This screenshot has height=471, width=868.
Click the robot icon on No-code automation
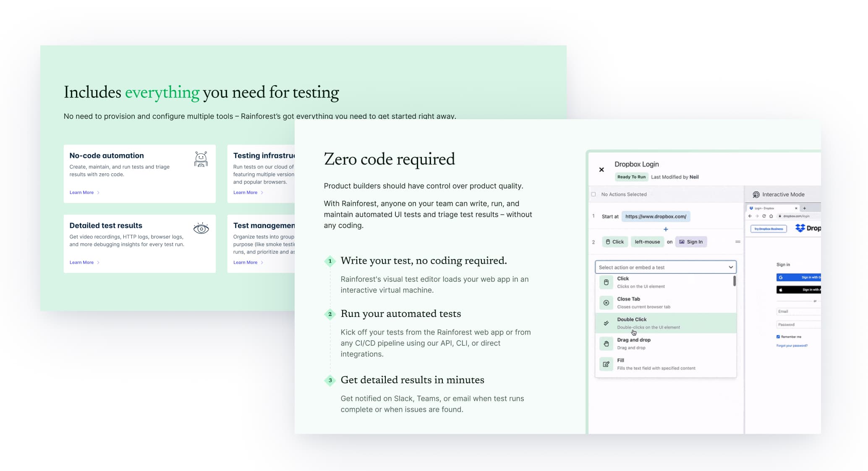[x=201, y=159]
